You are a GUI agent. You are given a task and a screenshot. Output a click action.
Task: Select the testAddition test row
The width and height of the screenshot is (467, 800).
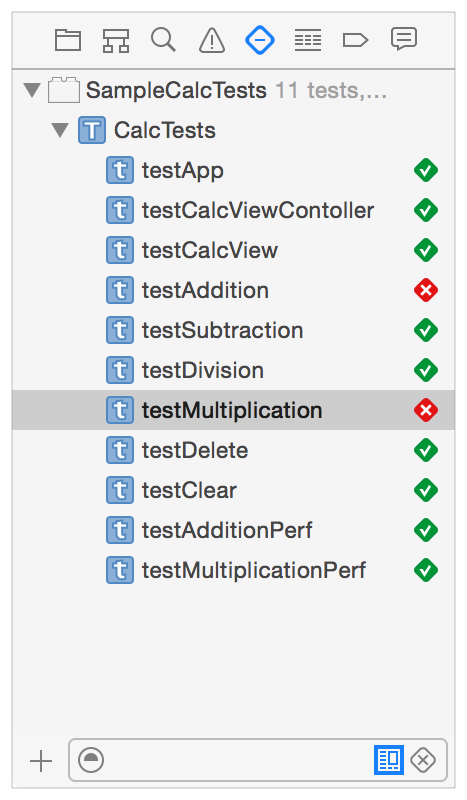coord(233,290)
